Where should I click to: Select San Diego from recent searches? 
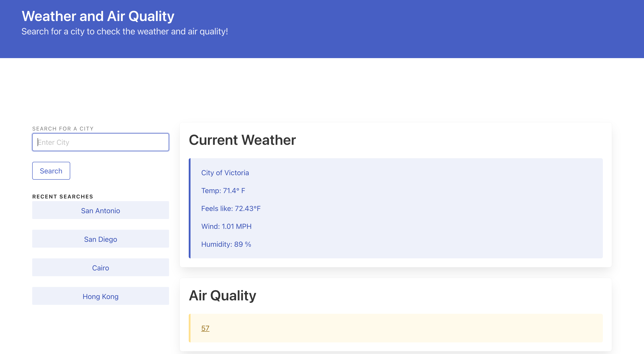pos(100,239)
